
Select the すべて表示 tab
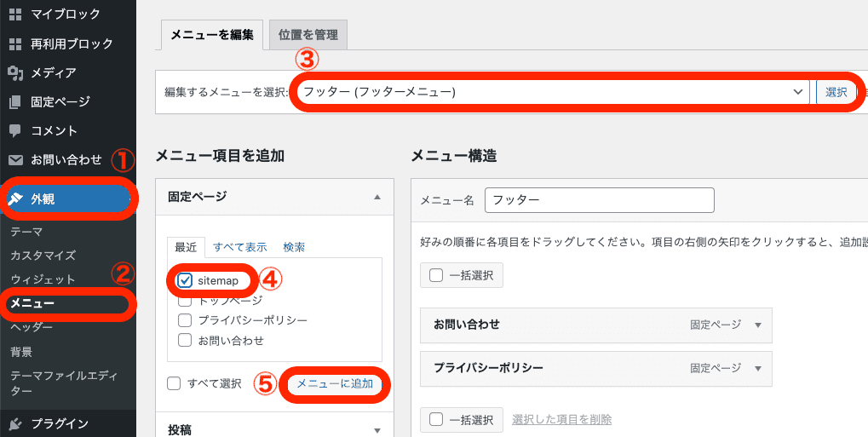click(239, 247)
